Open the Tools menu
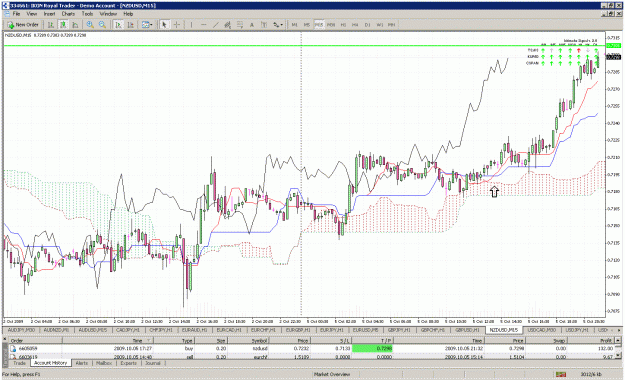 [x=87, y=14]
